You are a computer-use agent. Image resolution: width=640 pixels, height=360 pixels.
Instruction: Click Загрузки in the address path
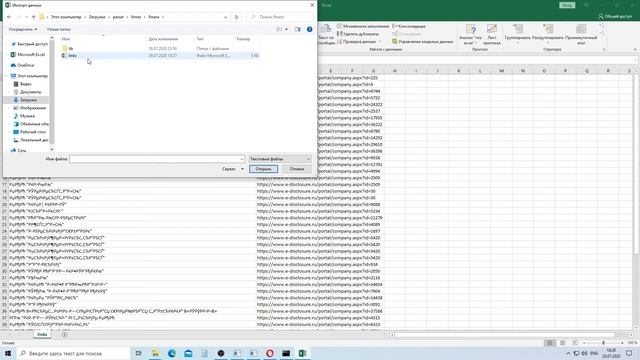point(97,17)
